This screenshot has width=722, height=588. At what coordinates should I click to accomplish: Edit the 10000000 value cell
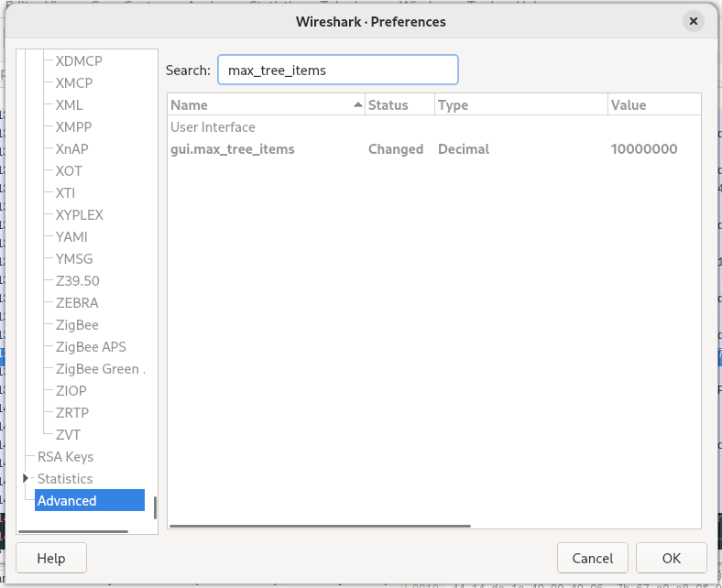644,149
